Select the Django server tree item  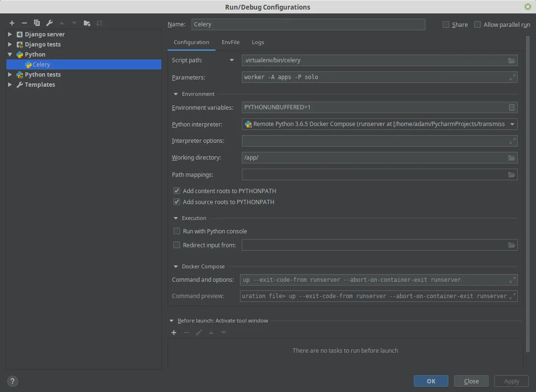(x=45, y=34)
